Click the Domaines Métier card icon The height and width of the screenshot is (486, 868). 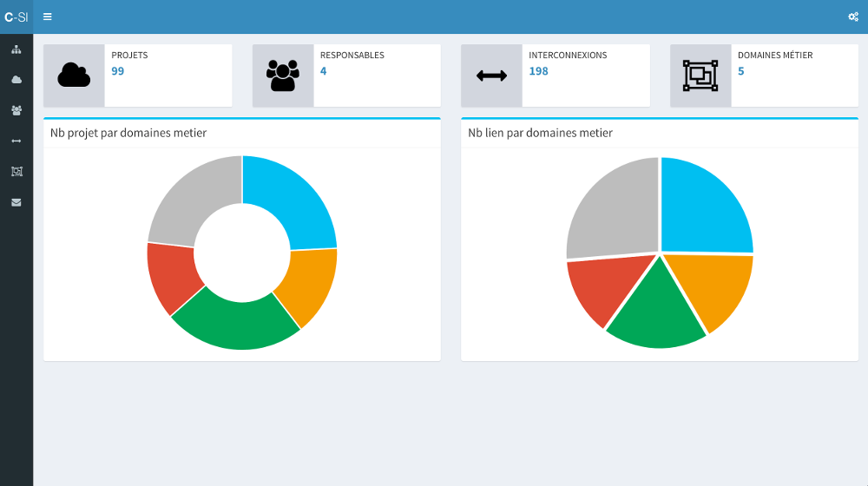tap(700, 76)
